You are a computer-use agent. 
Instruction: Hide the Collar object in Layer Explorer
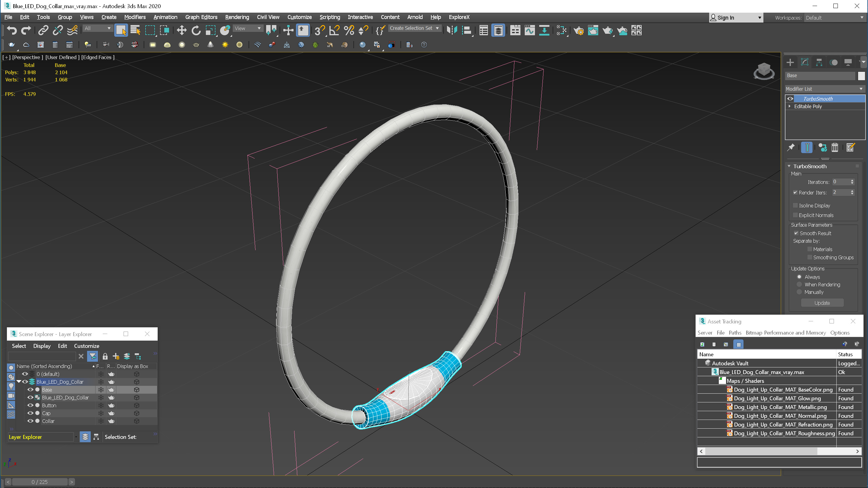tap(30, 421)
